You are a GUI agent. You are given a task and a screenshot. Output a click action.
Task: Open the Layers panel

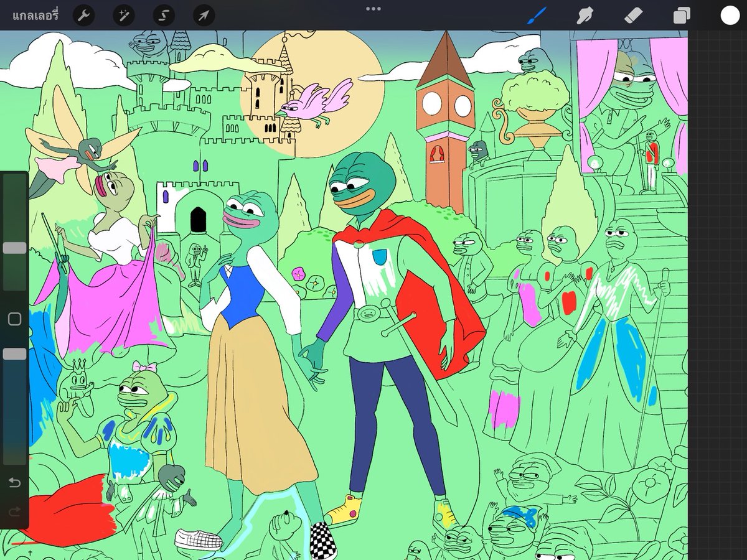click(x=682, y=16)
